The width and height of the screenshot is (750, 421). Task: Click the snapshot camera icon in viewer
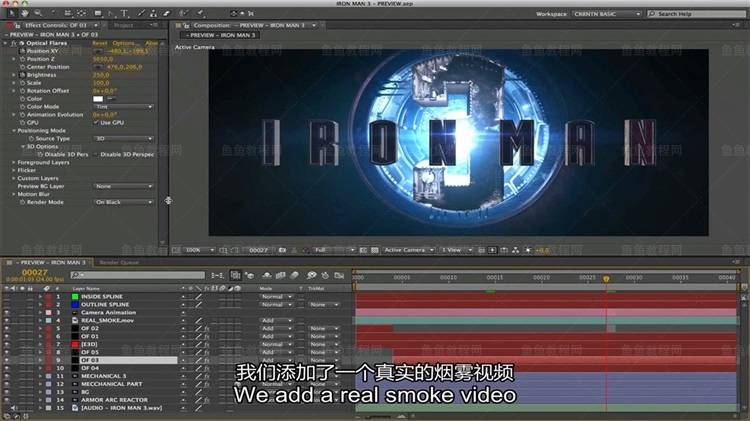[x=282, y=250]
